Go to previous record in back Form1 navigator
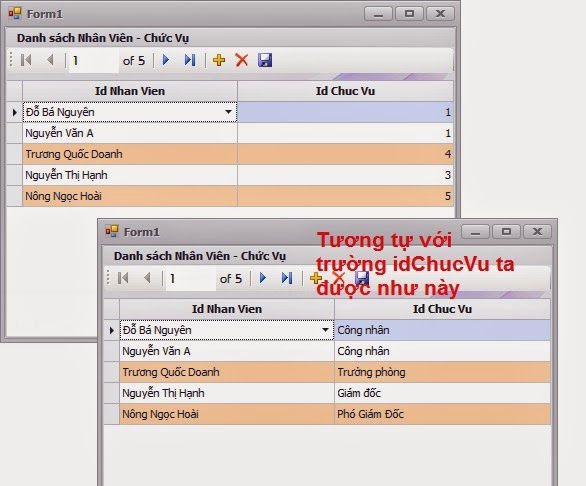 (50, 60)
